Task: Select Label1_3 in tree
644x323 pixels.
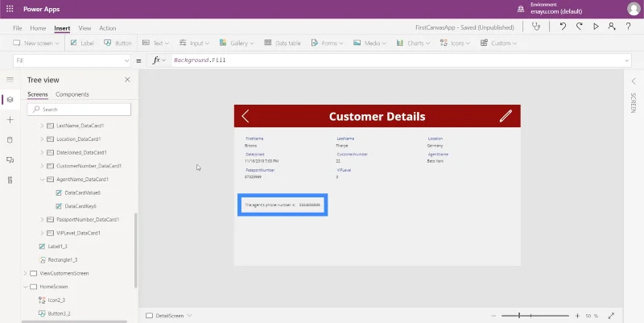Action: point(57,246)
